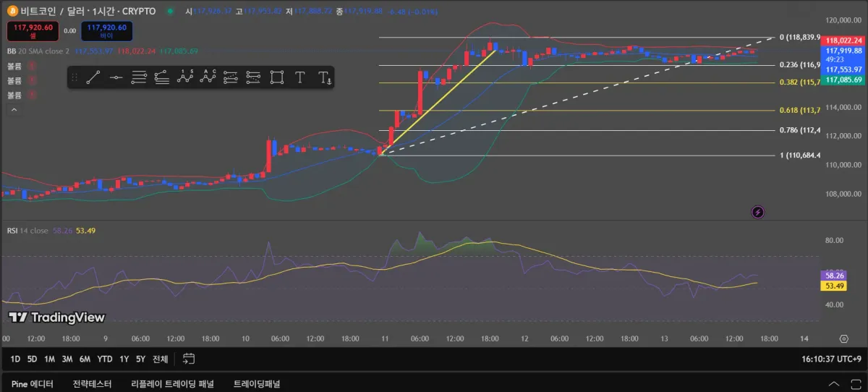Select the trend line drawing tool
Viewport: 868px width, 392px height.
[93, 77]
